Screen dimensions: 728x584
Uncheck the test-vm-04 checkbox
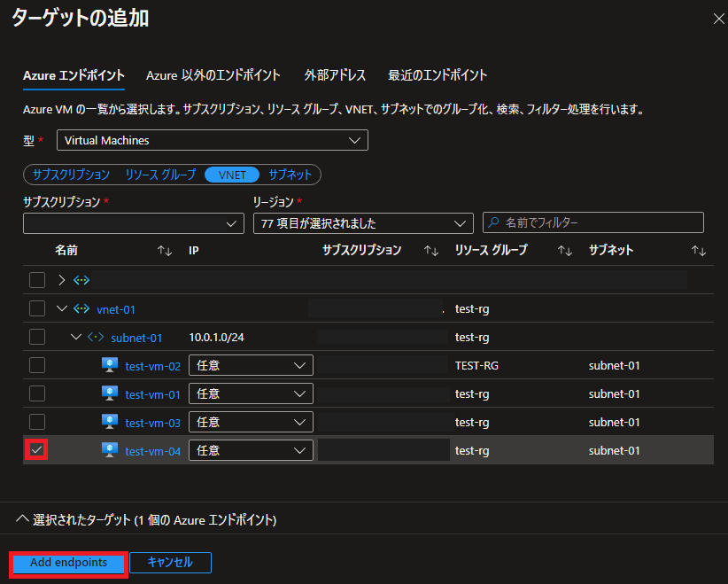pyautogui.click(x=36, y=449)
